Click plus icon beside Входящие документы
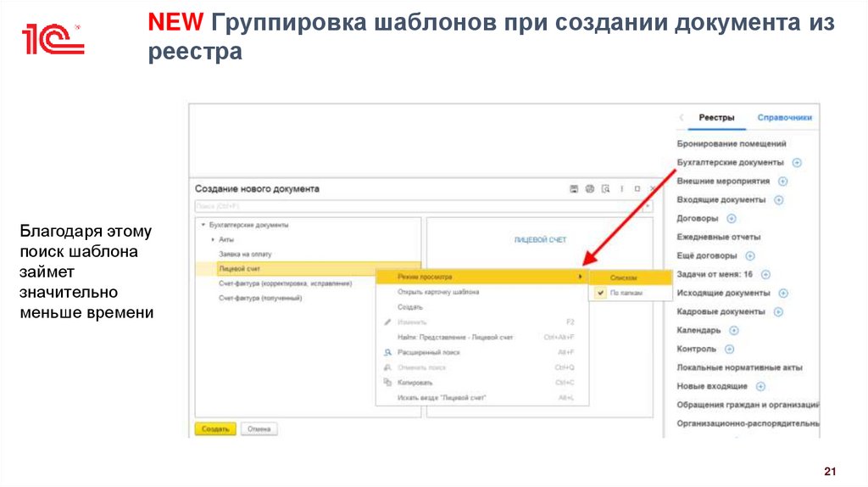 coord(779,200)
